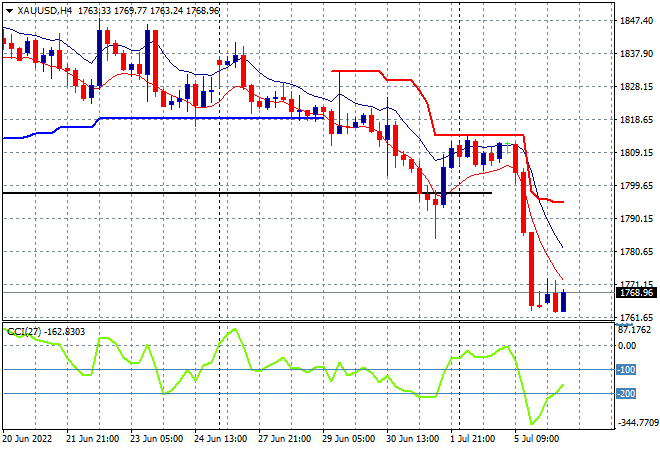
Task: Click the 20 Jun 2022 date label
Action: [27, 439]
